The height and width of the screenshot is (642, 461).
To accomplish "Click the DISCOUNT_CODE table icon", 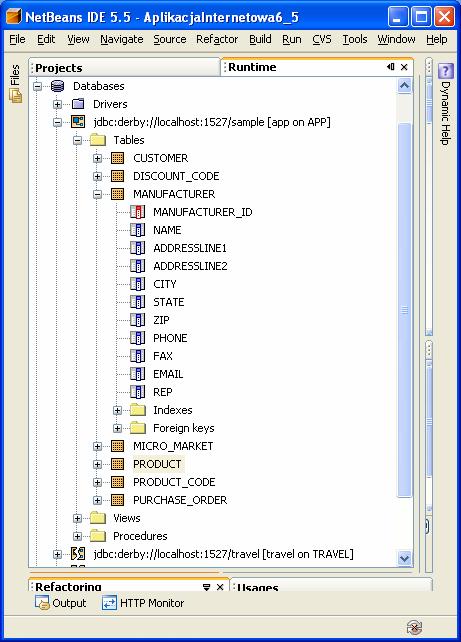I will pos(118,176).
